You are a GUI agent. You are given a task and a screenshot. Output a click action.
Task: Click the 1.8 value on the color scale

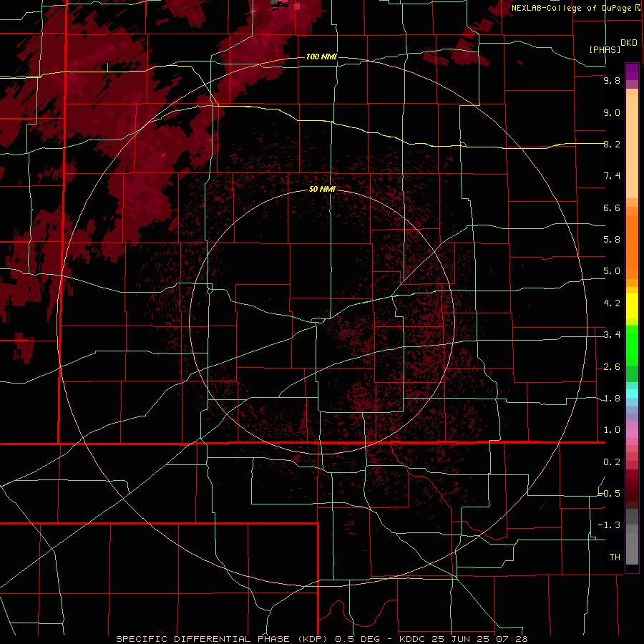pos(612,399)
